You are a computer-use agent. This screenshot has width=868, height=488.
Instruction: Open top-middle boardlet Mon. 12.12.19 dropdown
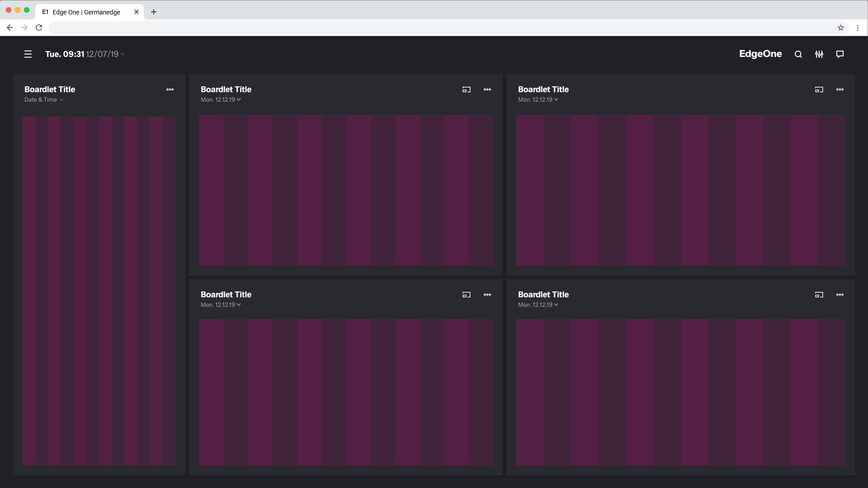[x=221, y=100]
